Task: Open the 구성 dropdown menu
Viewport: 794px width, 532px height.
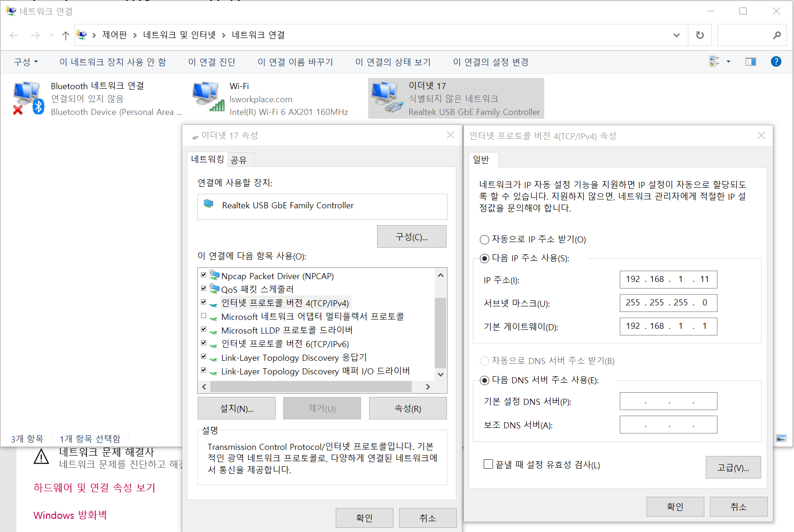Action: click(x=26, y=61)
